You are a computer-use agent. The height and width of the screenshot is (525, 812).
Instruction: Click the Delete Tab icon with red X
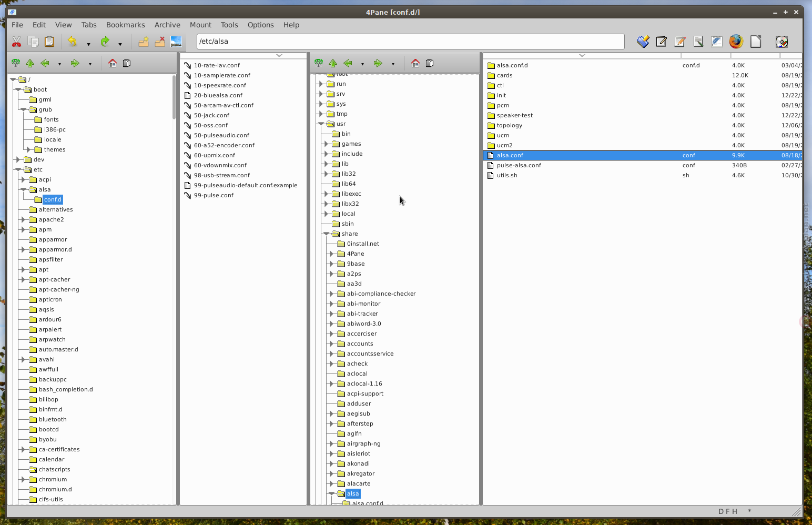click(160, 42)
